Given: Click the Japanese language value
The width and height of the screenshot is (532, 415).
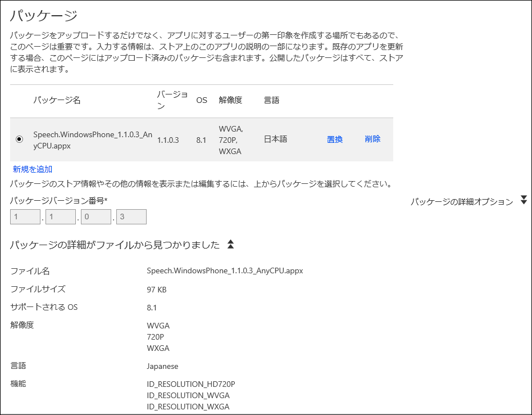Looking at the screenshot, I should tap(162, 367).
